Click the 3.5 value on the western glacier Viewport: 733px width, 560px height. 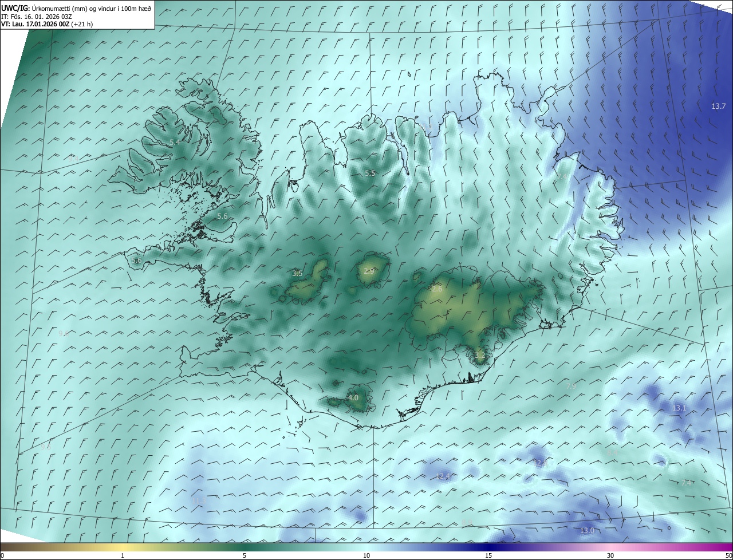point(297,274)
